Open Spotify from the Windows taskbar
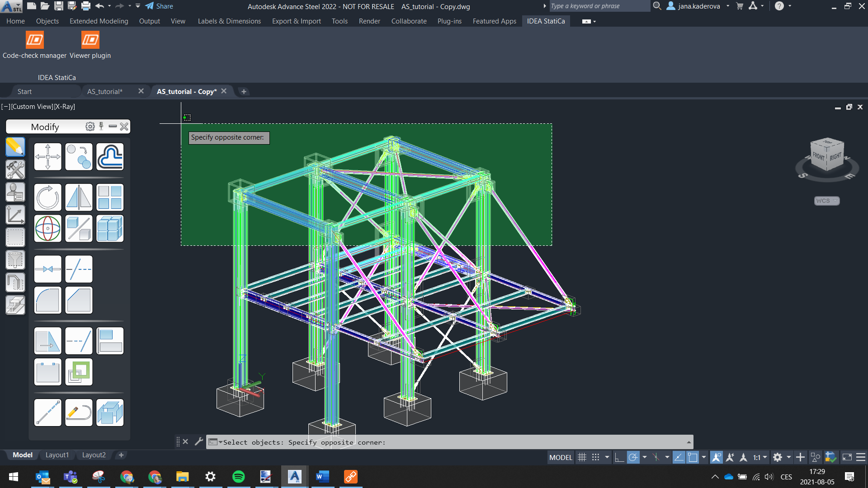 point(238,477)
